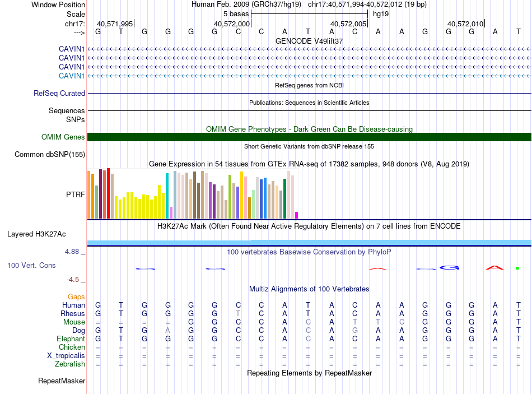Click the 40,572,000 position marker on ruler
Viewport: 532px width, 394px height.
232,24
